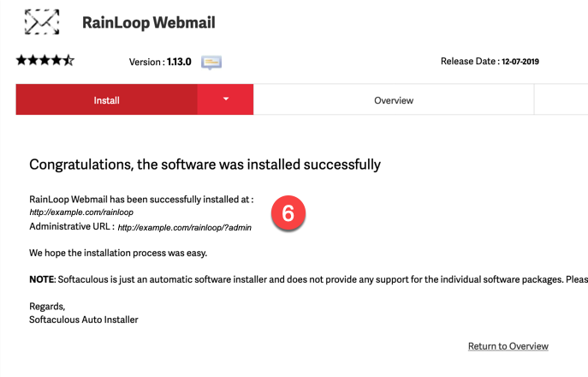Click the Softaculous Auto Installer signature
The image size is (588, 377).
click(x=84, y=320)
